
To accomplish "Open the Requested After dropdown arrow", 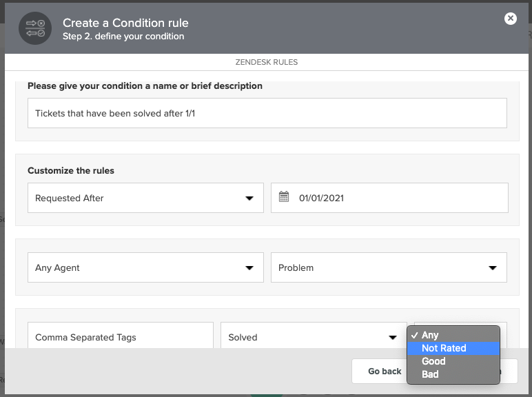I will click(249, 198).
